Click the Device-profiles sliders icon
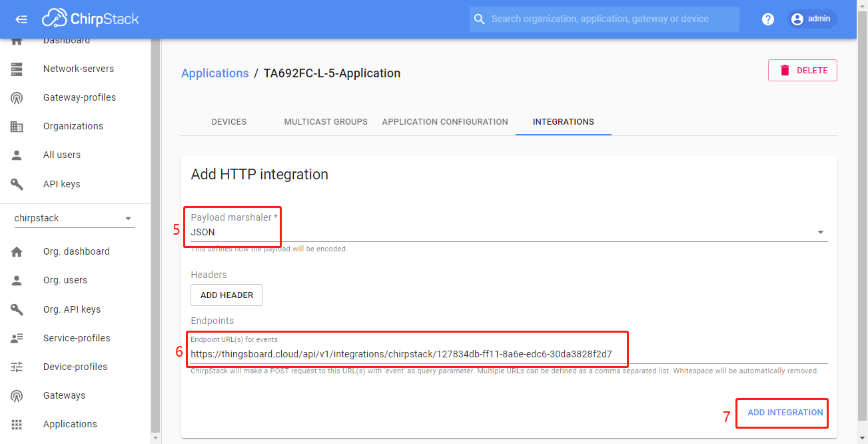The width and height of the screenshot is (868, 444). point(17,367)
